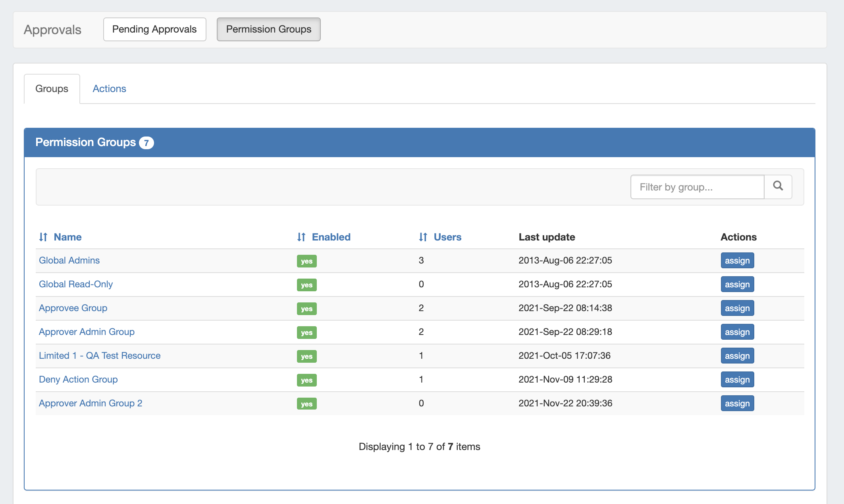Select the Groups tab
Screen dimensions: 844x504
[52, 88]
